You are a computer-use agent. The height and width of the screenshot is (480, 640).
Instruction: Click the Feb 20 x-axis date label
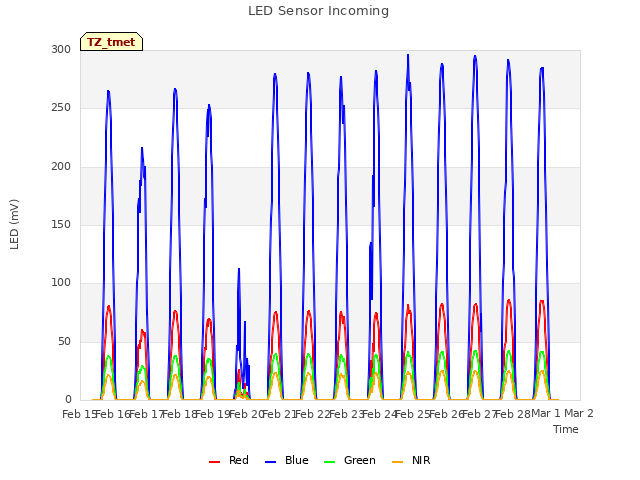click(x=246, y=414)
